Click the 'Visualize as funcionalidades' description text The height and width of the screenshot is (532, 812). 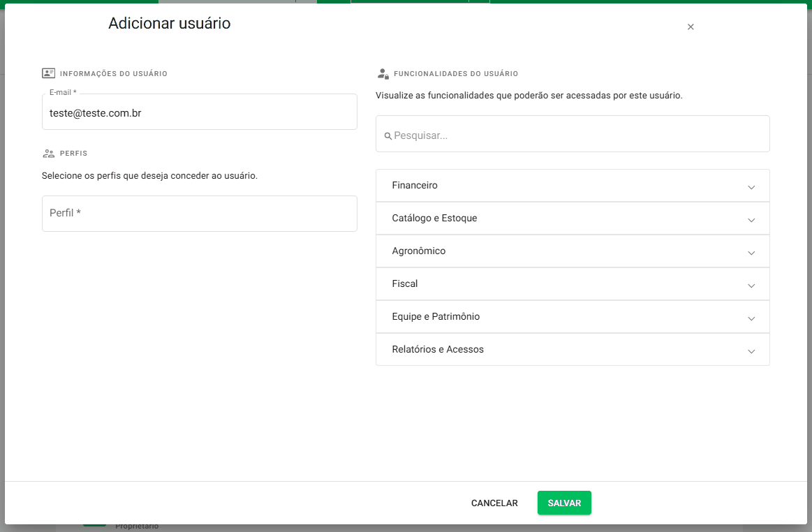point(529,96)
